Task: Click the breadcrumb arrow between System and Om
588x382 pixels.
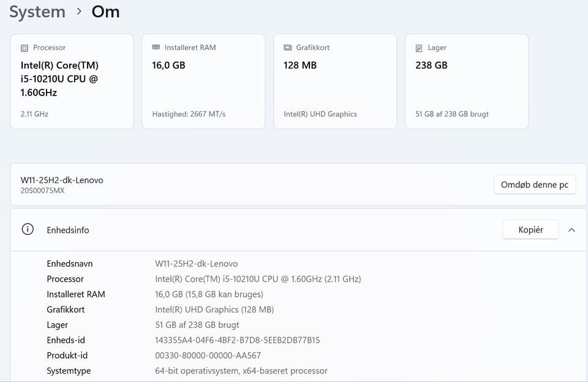Action: (80, 12)
